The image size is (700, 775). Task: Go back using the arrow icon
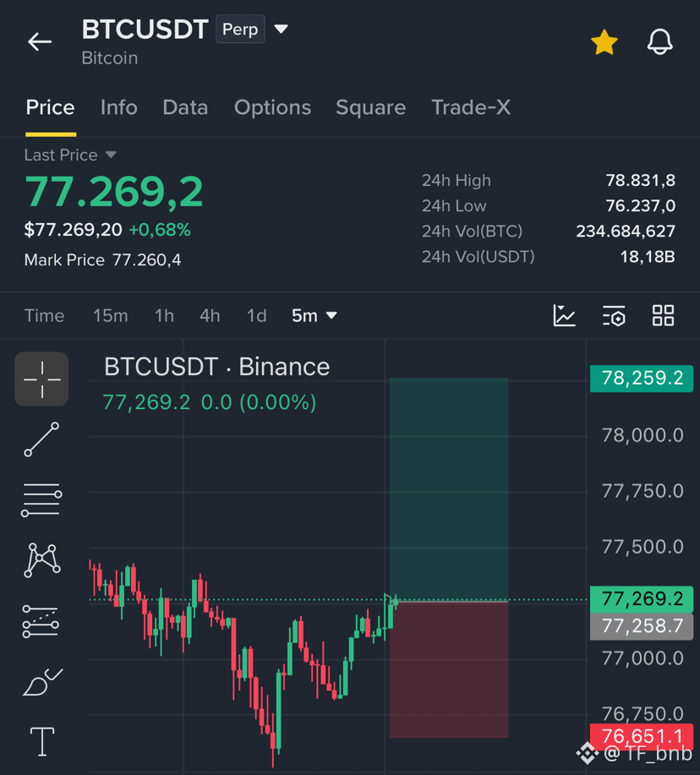[x=40, y=41]
